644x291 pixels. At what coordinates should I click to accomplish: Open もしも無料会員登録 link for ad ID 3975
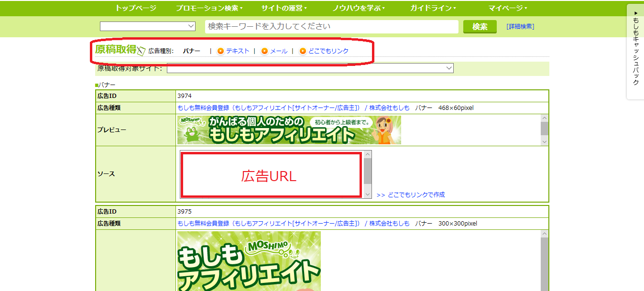[x=294, y=224]
